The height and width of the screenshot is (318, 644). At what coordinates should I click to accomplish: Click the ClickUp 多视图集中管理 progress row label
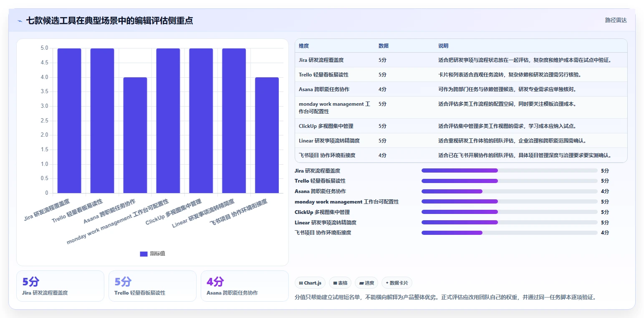point(322,212)
